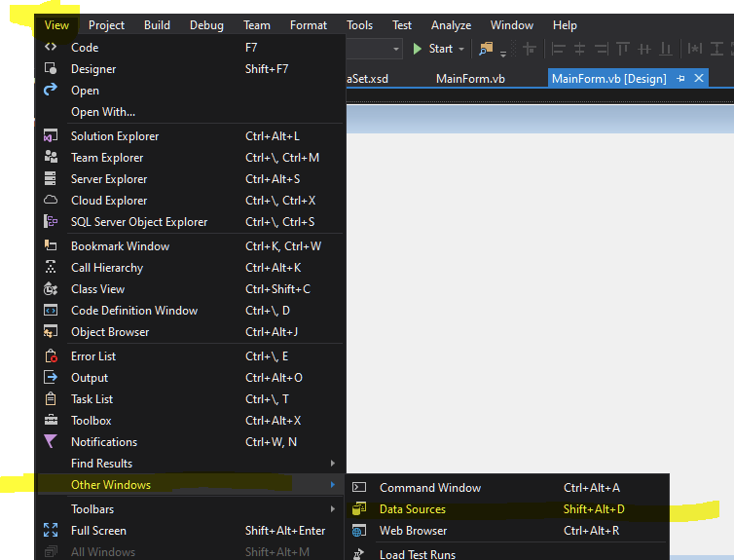
Task: Select Data Sources in Other Windows submenu
Action: point(507,509)
